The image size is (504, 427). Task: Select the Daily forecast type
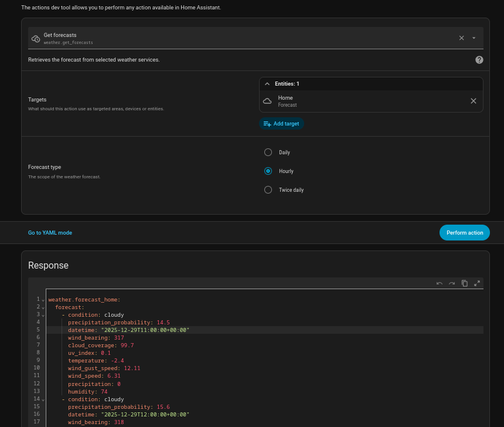click(x=268, y=152)
